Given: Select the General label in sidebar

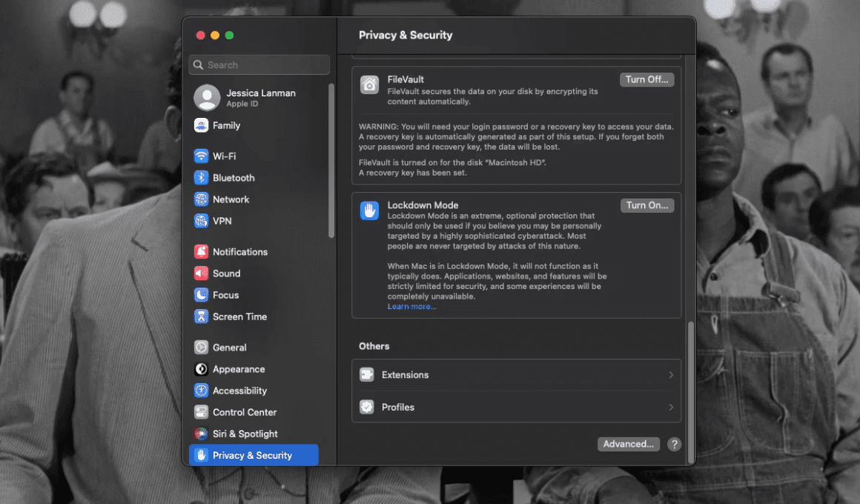Looking at the screenshot, I should (x=229, y=348).
